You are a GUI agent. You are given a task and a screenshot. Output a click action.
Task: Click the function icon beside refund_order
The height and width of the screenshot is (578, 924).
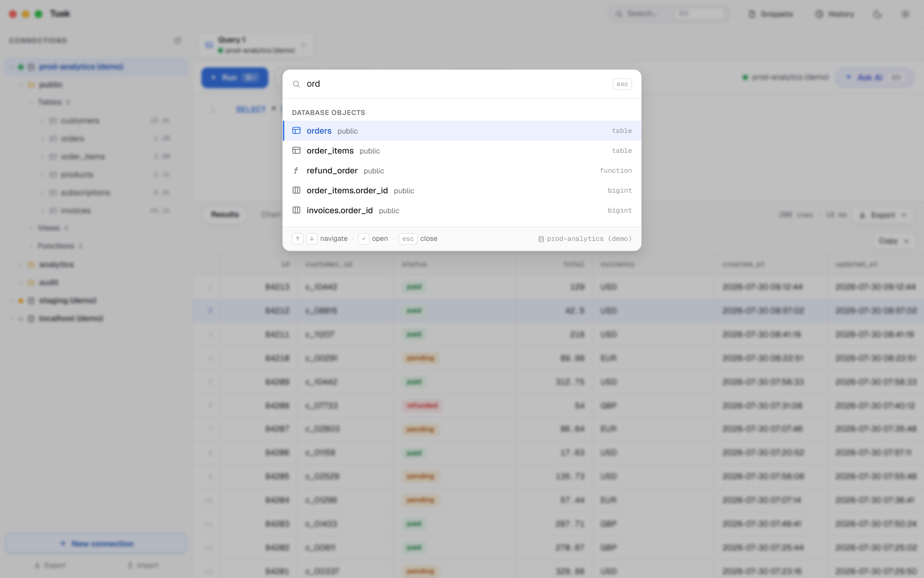(x=296, y=171)
